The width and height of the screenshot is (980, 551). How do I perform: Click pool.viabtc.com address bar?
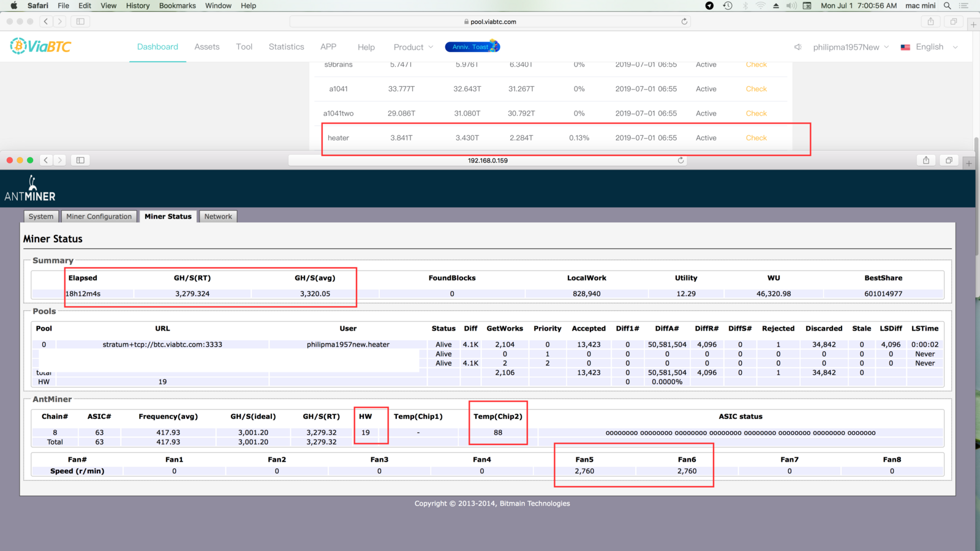point(490,21)
